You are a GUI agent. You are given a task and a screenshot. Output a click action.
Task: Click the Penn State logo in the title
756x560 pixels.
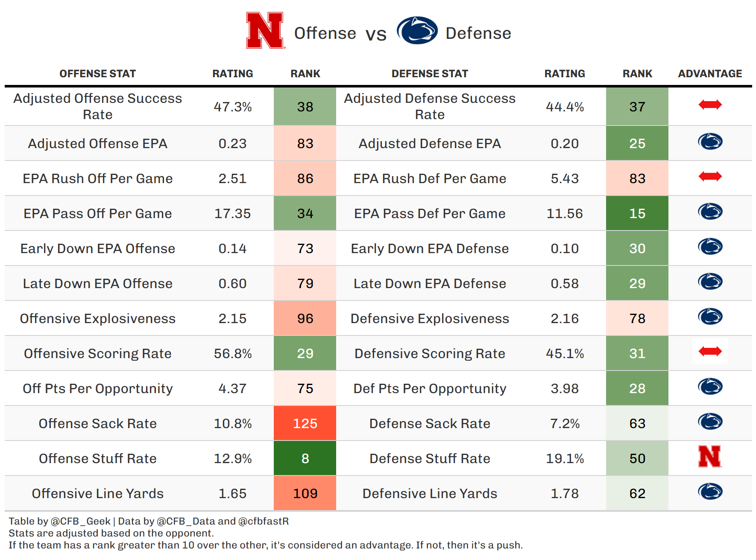(417, 30)
